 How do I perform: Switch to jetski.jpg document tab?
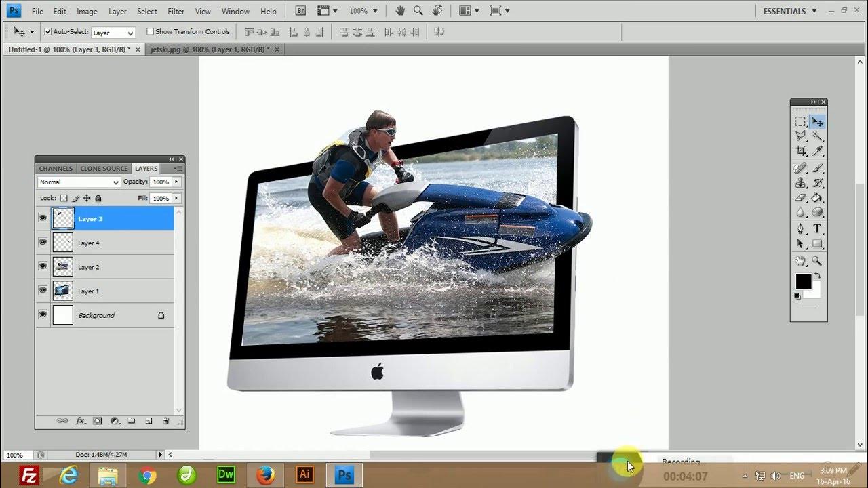213,49
